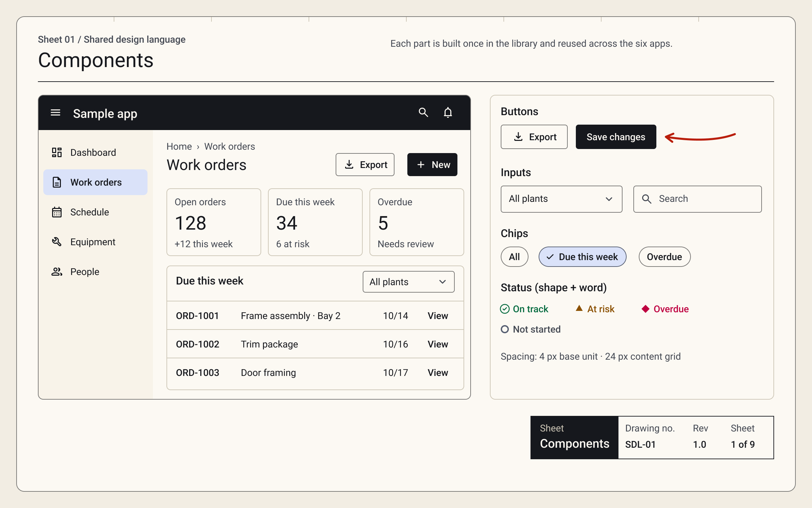Click the SDL-01 drawing number
The image size is (812, 508).
[x=640, y=444]
